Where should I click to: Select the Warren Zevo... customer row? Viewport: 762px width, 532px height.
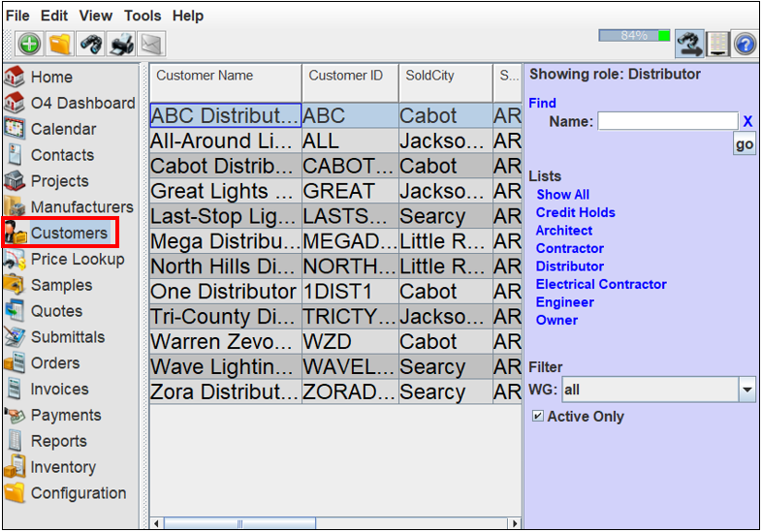(x=335, y=341)
